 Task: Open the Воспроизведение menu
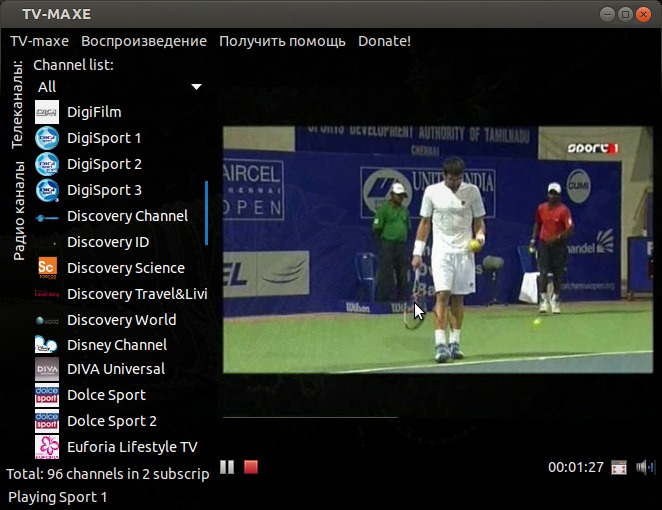(x=144, y=41)
